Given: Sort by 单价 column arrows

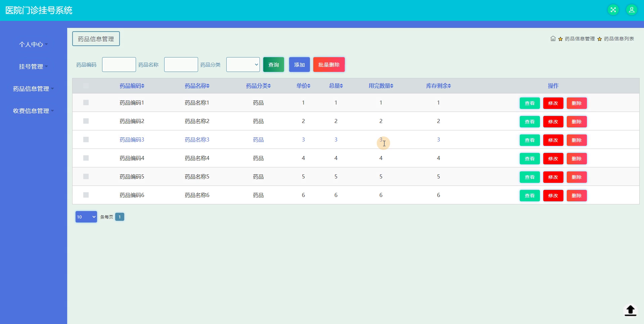Looking at the screenshot, I should point(309,86).
